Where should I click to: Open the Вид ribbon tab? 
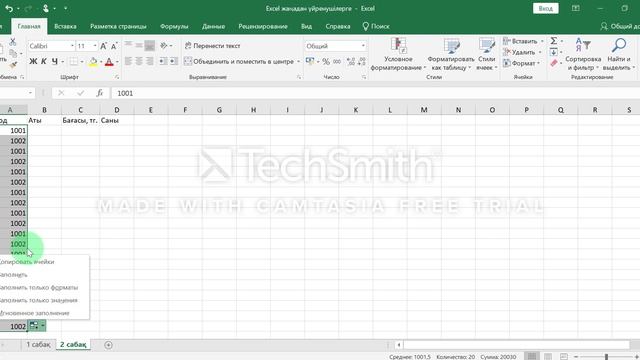(307, 26)
